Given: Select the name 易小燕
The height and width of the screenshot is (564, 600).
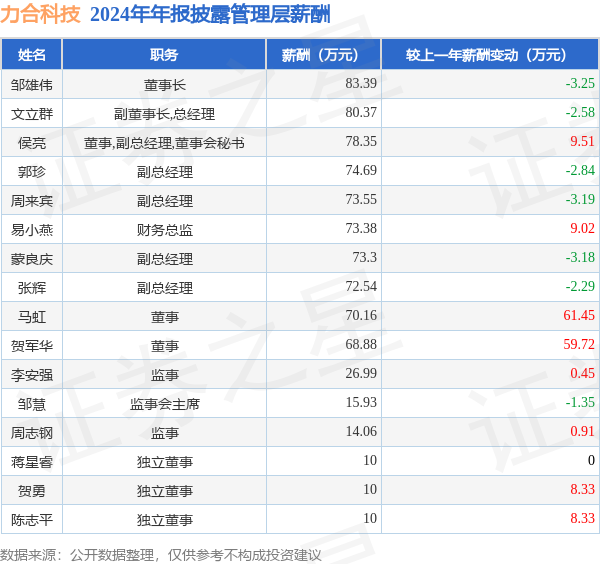Looking at the screenshot, I should point(32,230).
